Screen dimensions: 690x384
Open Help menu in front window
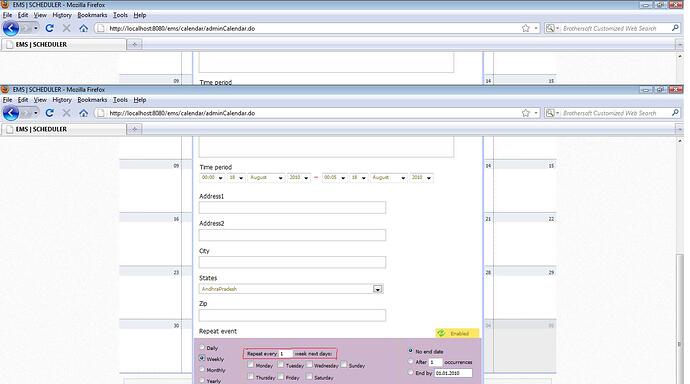(139, 100)
